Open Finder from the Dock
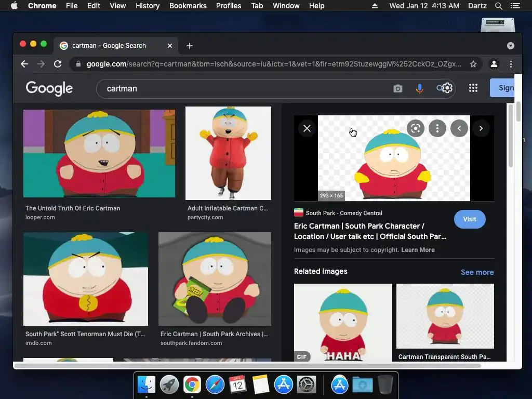Screen dimensions: 532x399 tap(146, 385)
